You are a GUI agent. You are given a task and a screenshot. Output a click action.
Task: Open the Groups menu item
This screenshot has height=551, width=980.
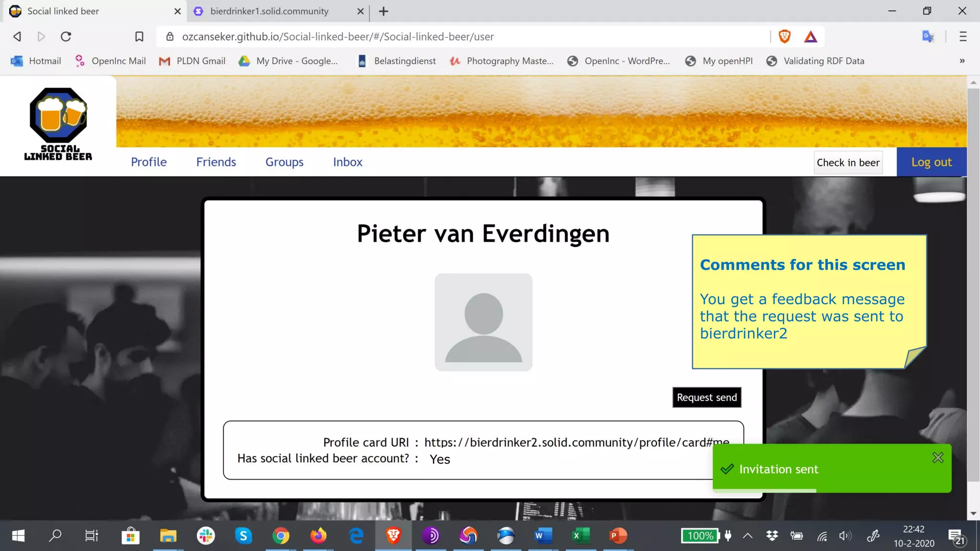click(x=284, y=162)
